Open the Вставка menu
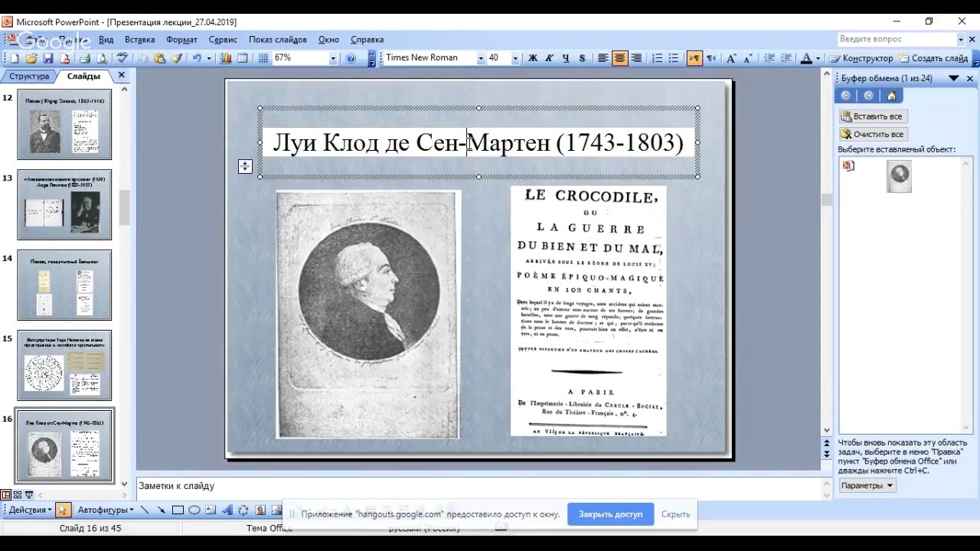This screenshot has width=980, height=551. [139, 39]
